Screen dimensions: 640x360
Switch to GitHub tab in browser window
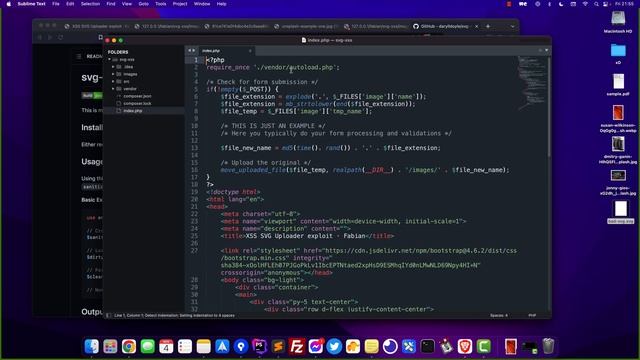point(444,26)
